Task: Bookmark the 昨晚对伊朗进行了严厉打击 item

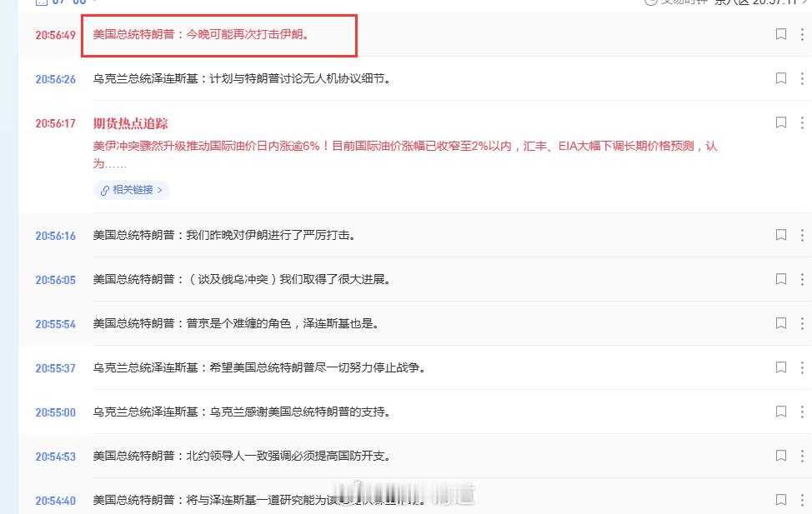Action: click(781, 235)
